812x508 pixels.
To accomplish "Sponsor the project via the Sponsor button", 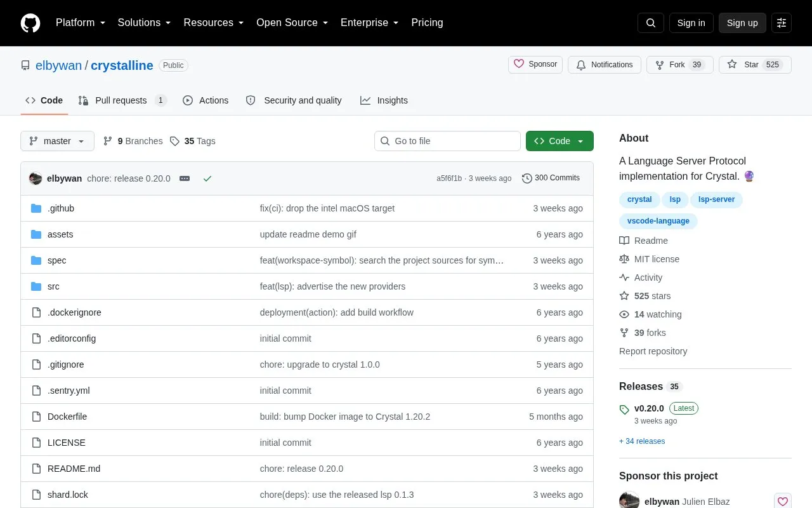I will (535, 65).
